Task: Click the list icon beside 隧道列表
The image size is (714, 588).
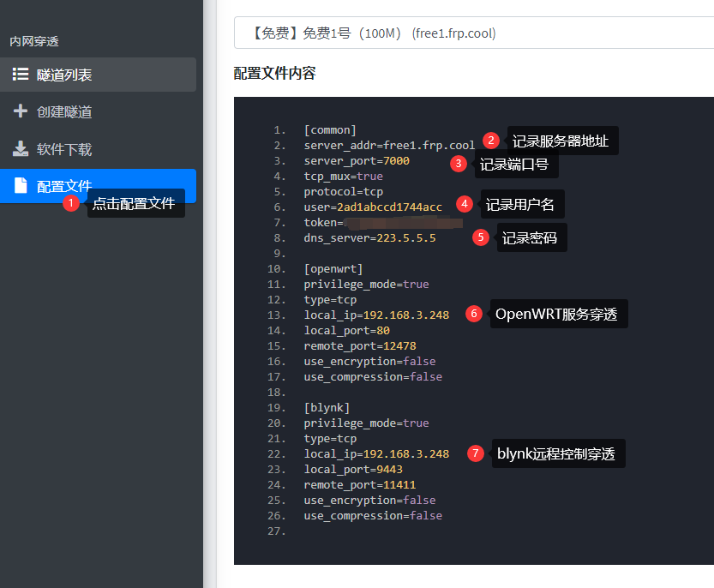Action: [21, 75]
